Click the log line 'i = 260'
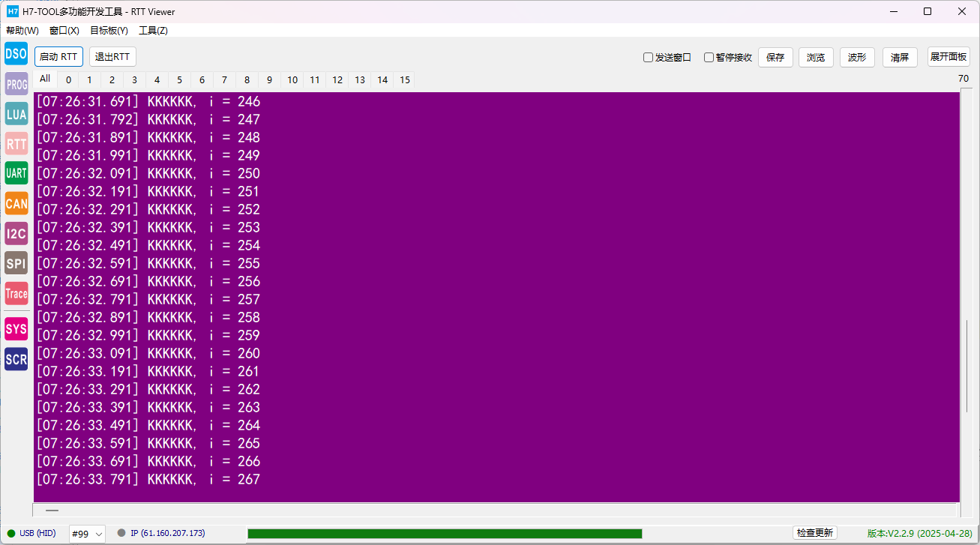The image size is (980, 545). coord(148,353)
